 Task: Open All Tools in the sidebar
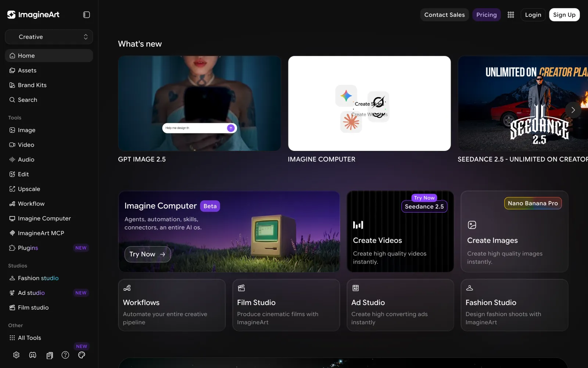(x=49, y=338)
